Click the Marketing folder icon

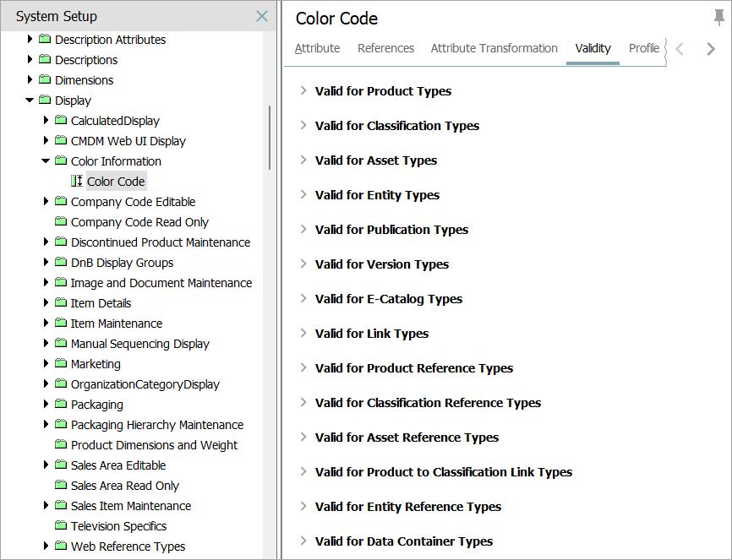pos(61,363)
